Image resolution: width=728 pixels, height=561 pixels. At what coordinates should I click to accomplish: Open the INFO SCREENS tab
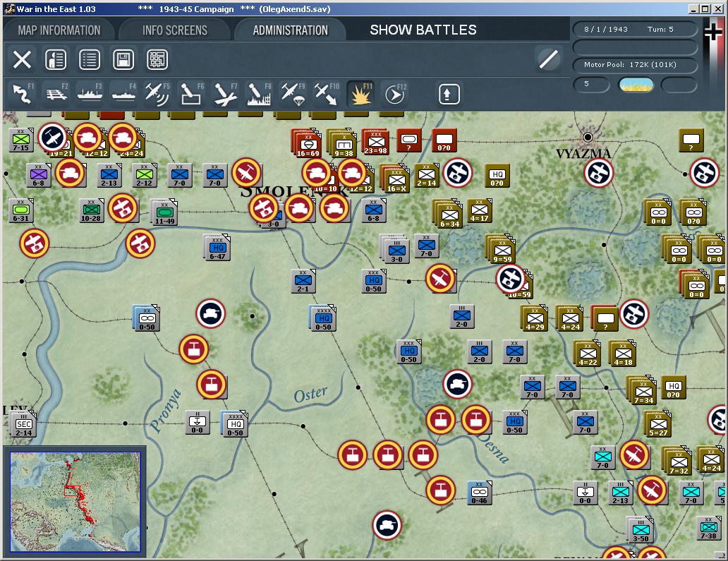pyautogui.click(x=174, y=30)
